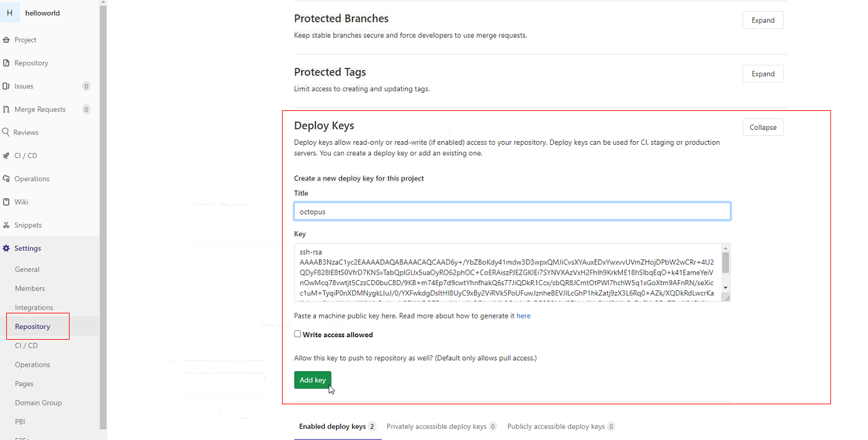Expand the Protected Tags section
Screen dimensions: 868x440
coord(763,74)
